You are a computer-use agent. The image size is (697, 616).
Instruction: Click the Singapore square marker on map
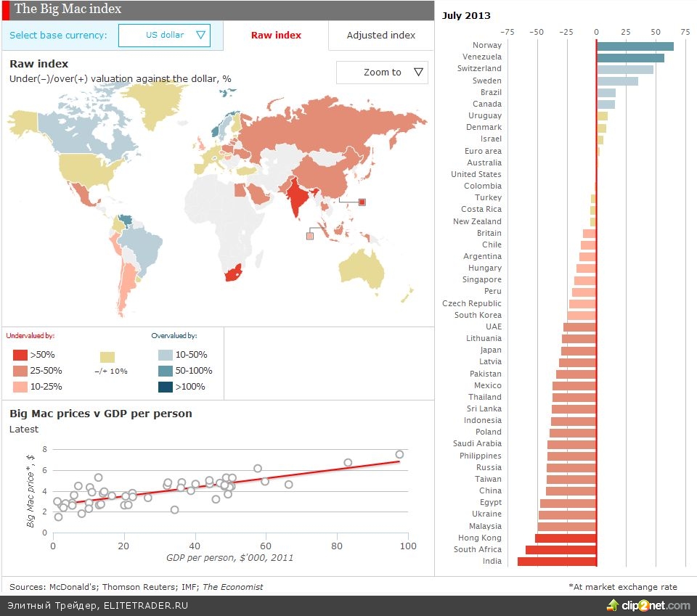310,236
